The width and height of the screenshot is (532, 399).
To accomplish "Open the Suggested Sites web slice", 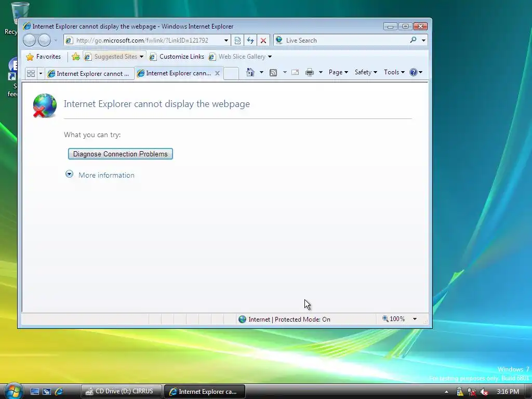I will [x=114, y=57].
